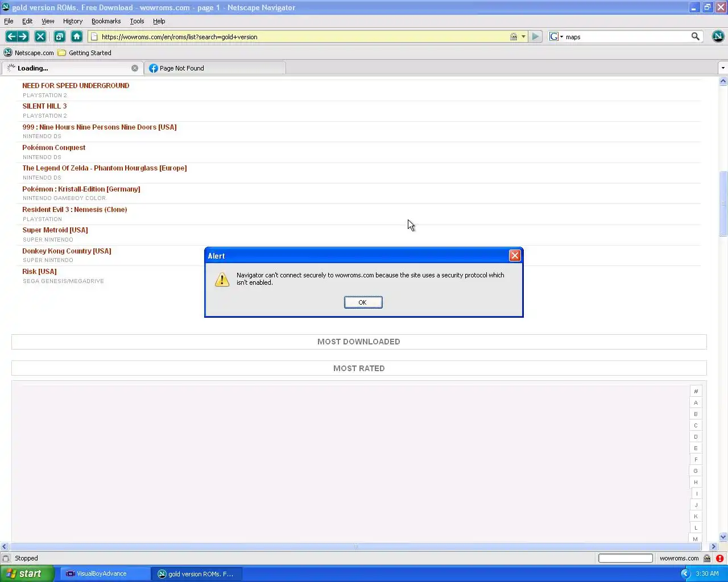Open Resident Evil 3 : Nemesis (Clone) link
728x582 pixels.
coord(75,210)
